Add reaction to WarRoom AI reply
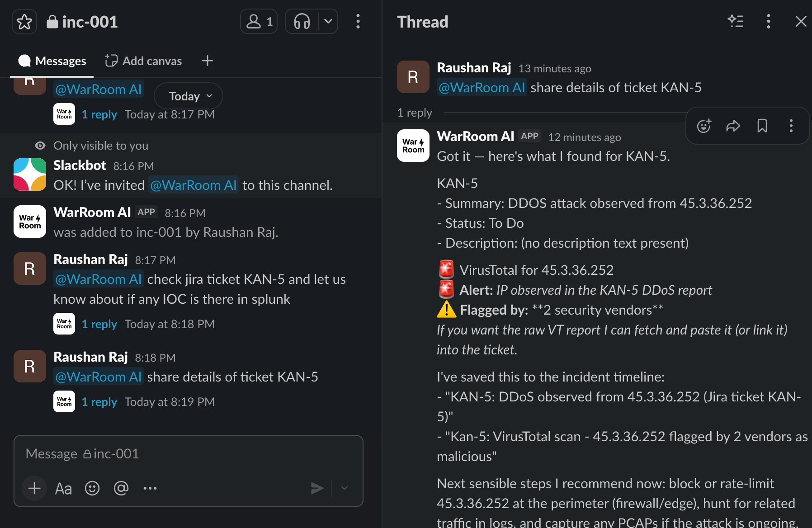The image size is (812, 528). tap(704, 126)
